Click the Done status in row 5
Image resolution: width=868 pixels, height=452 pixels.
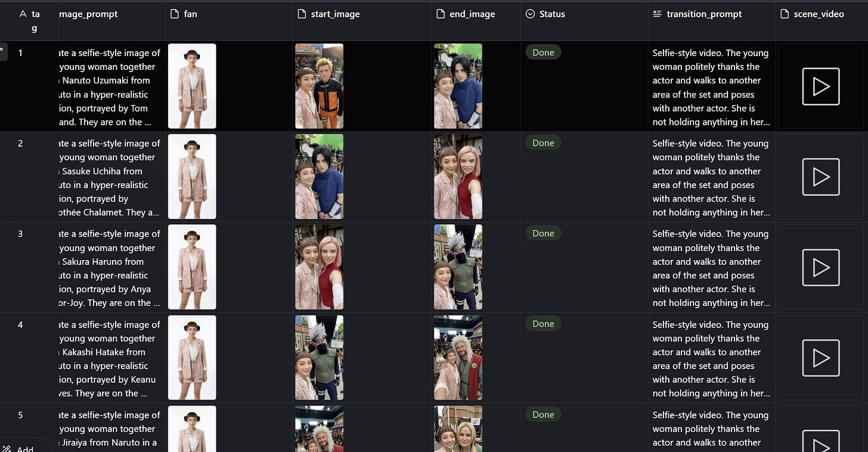[x=543, y=414]
